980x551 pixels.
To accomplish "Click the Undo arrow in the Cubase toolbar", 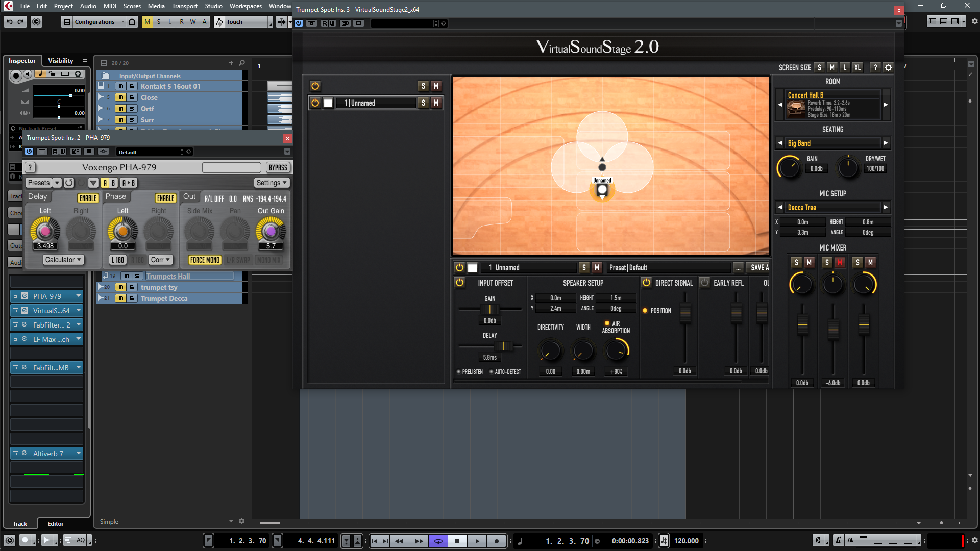I will tap(9, 22).
